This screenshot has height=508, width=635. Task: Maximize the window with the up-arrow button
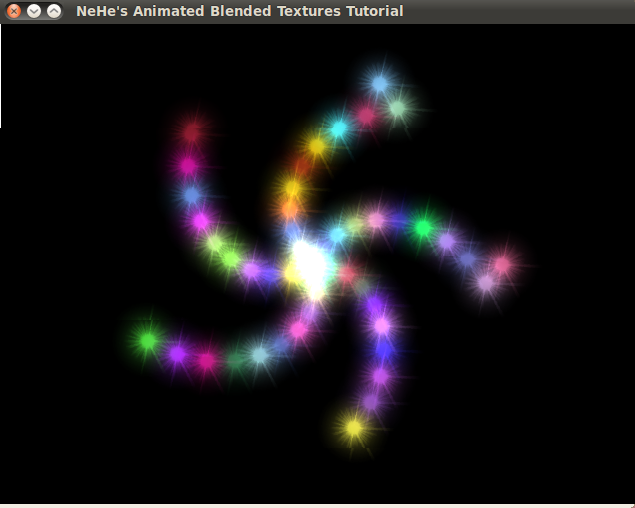[54, 11]
